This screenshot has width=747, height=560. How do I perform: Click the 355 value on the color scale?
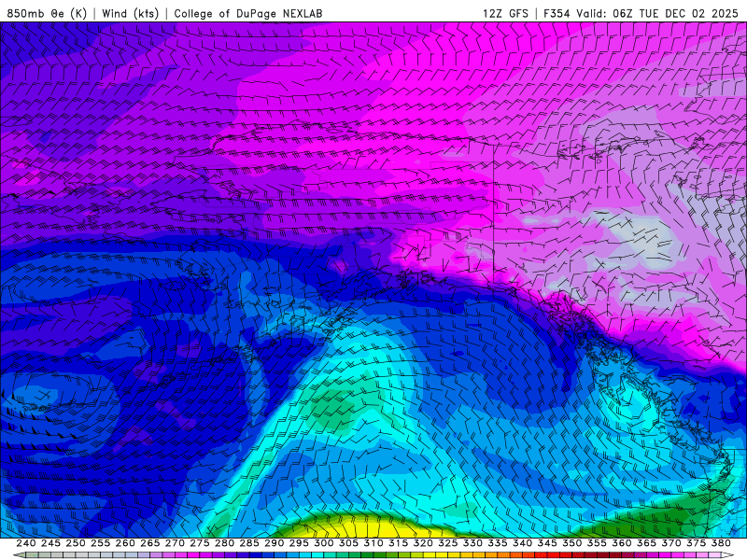point(597,543)
